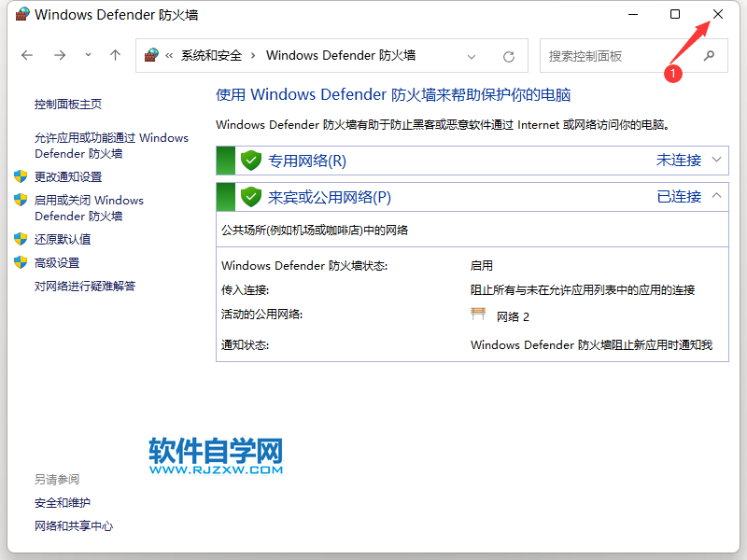This screenshot has width=747, height=560.
Task: Click the 活动的公用网络: label
Action: coord(261,315)
